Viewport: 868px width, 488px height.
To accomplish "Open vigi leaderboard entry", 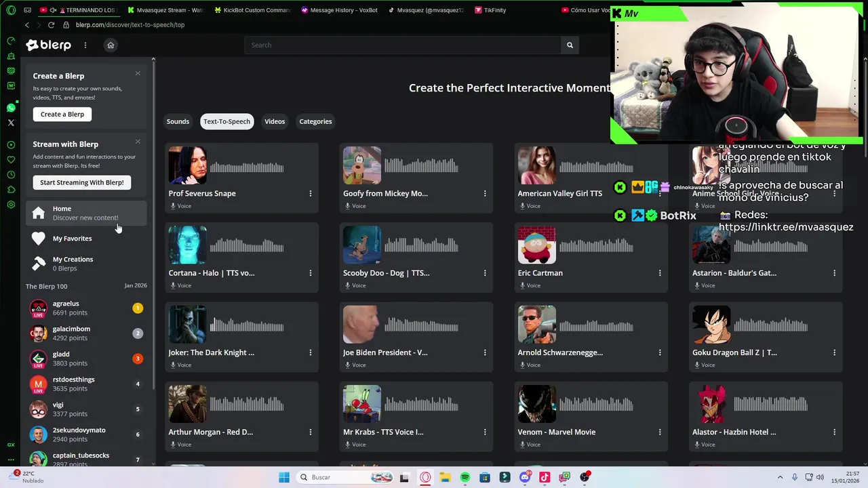I will click(86, 409).
